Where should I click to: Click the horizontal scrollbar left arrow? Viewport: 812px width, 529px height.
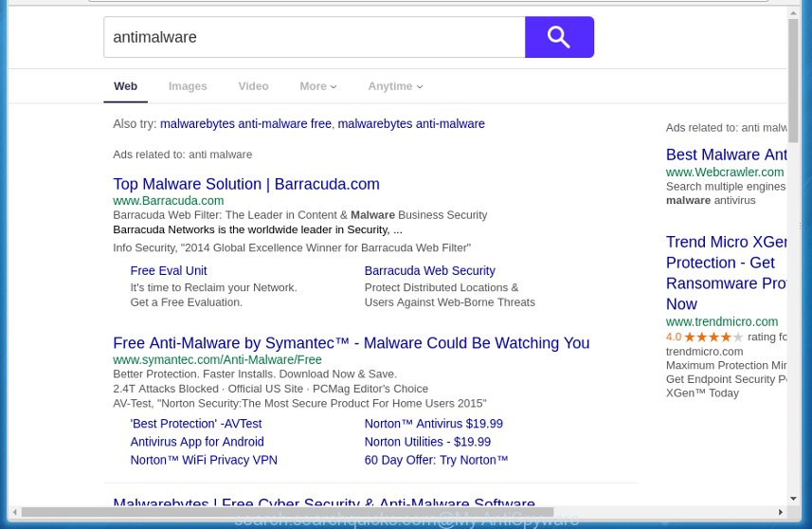point(15,512)
